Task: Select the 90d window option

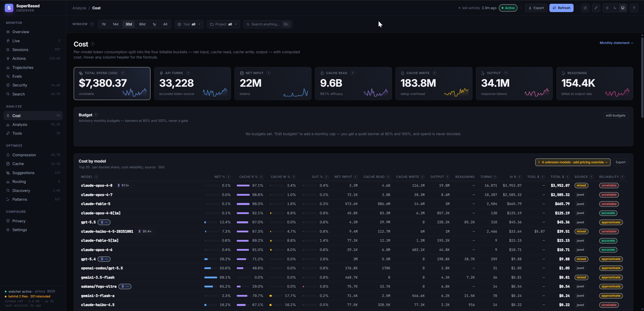Action: [142, 24]
